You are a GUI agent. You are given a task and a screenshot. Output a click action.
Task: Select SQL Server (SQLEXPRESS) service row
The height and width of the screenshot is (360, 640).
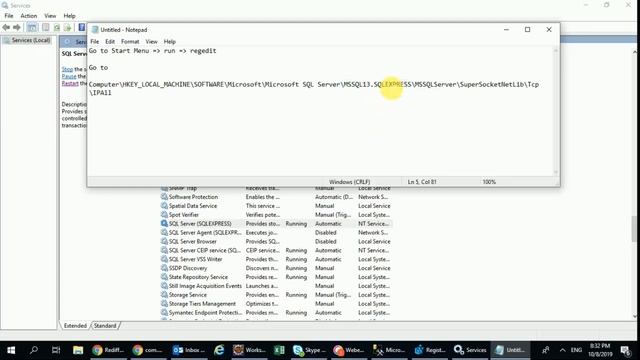pyautogui.click(x=276, y=224)
